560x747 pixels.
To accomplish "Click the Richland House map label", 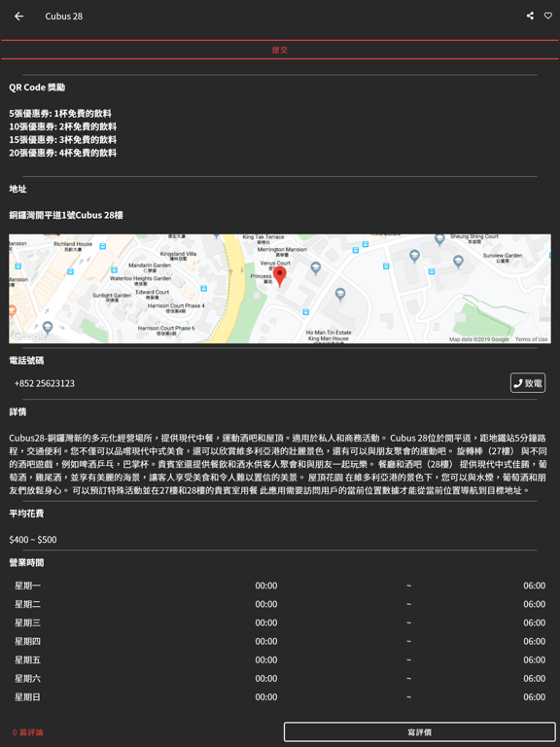I will pos(73,244).
